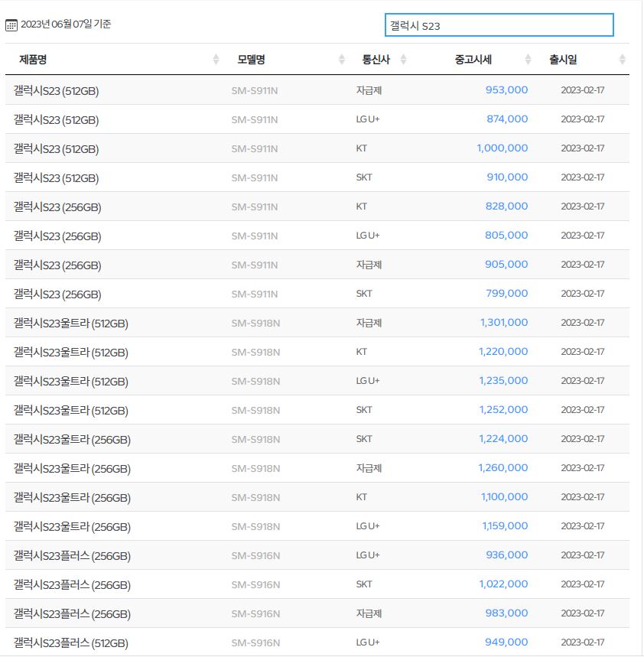The width and height of the screenshot is (644, 657).
Task: Click SM-S918N in the 1,220,000 row
Action: click(255, 352)
